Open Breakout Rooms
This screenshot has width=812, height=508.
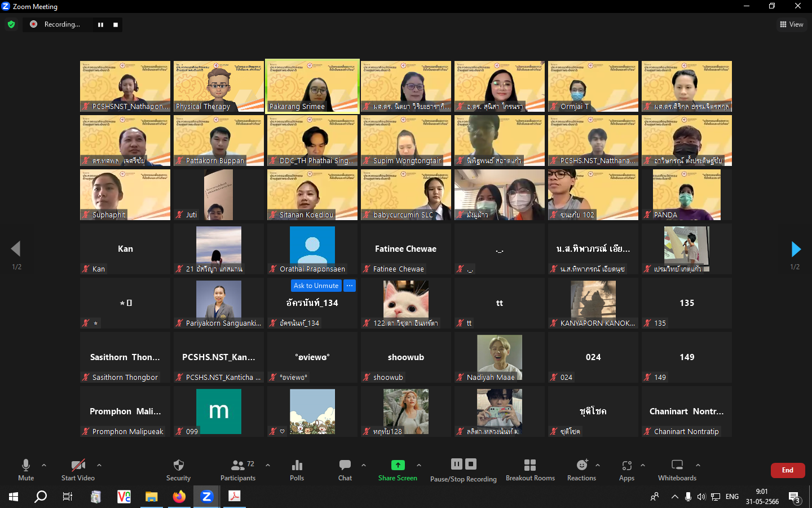pos(530,470)
